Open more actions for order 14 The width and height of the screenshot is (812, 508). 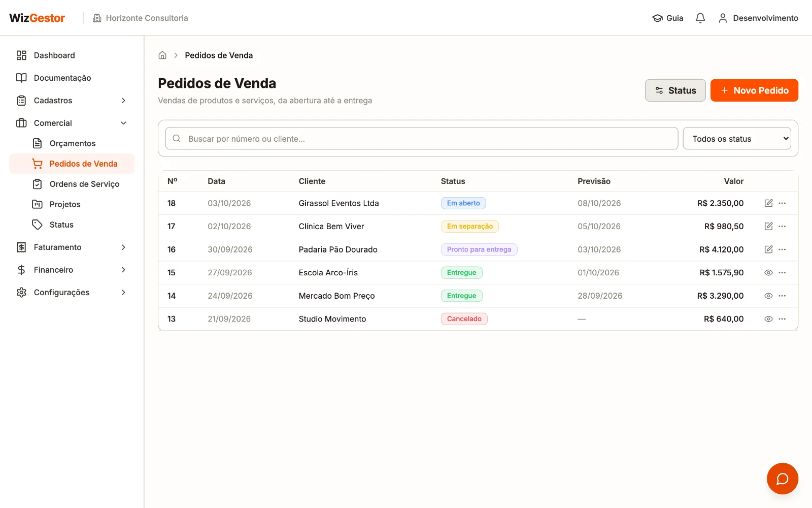(782, 296)
